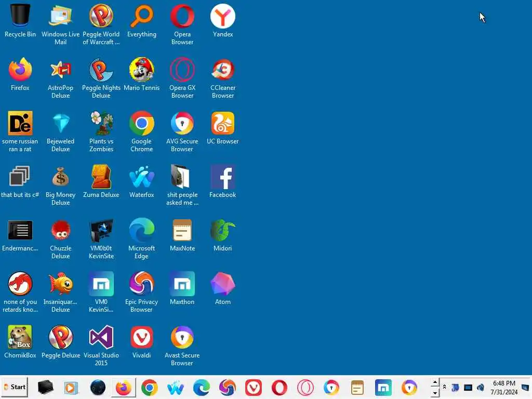Select the Firefox desktop shortcut
Image resolution: width=532 pixels, height=399 pixels.
(20, 74)
